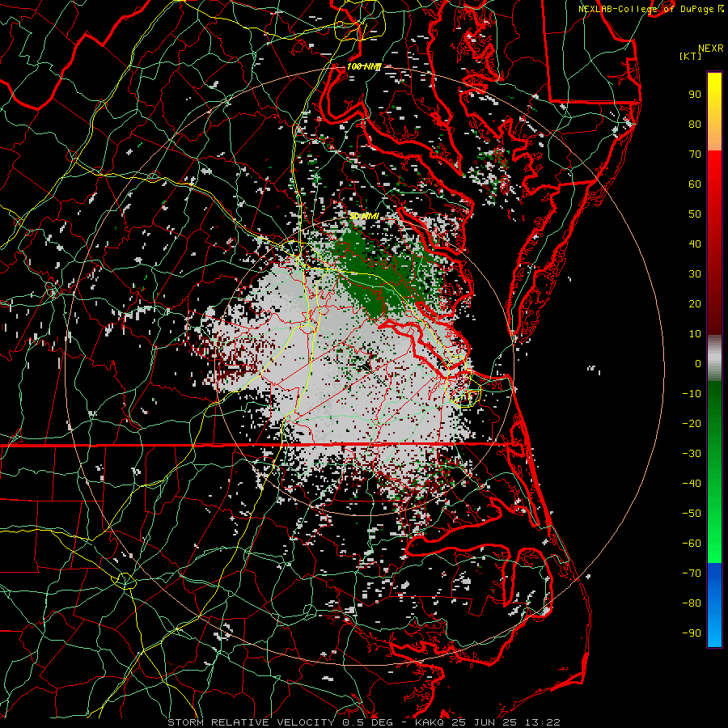Click the -70 knot scale label
The image size is (728, 728).
(692, 574)
